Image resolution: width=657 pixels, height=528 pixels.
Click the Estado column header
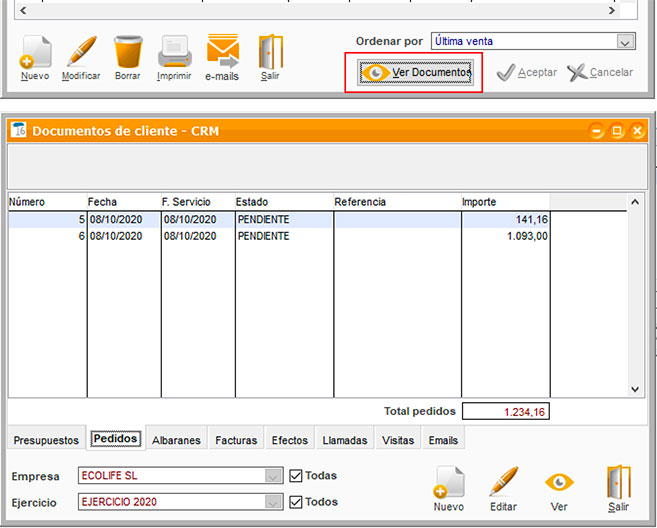284,202
